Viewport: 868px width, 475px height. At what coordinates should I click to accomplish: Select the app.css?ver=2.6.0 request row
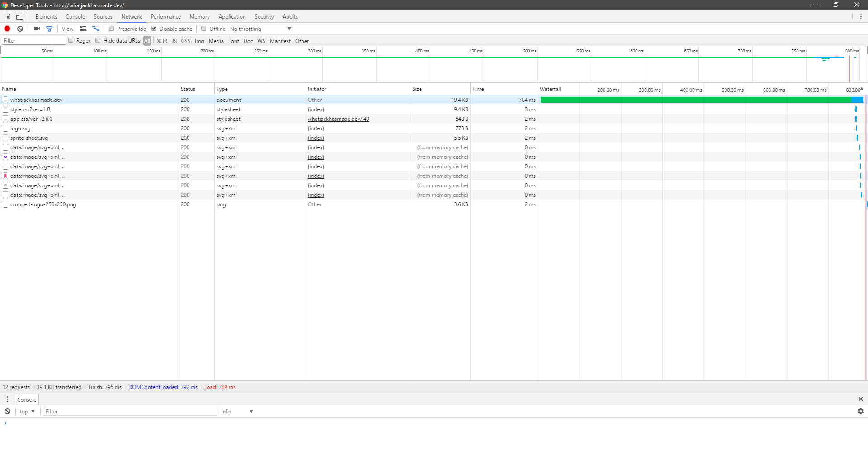(x=269, y=119)
